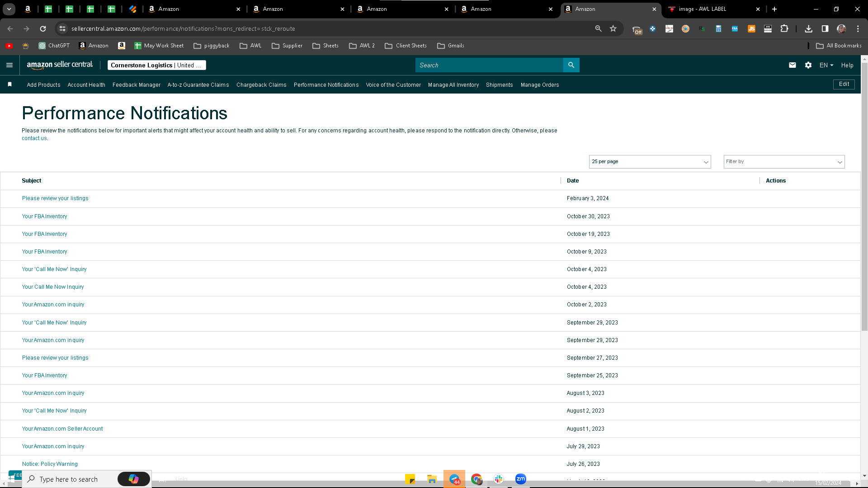This screenshot has height=488, width=868.
Task: Open Please review your listings from February 3, 2024
Action: click(x=55, y=198)
